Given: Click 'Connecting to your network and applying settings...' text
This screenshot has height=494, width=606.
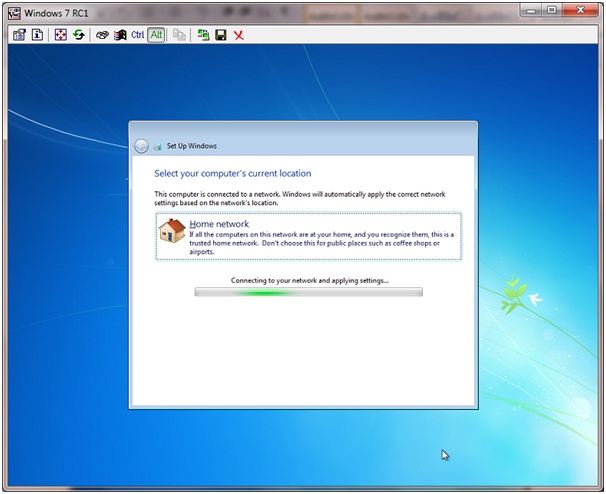Looking at the screenshot, I should [x=310, y=281].
